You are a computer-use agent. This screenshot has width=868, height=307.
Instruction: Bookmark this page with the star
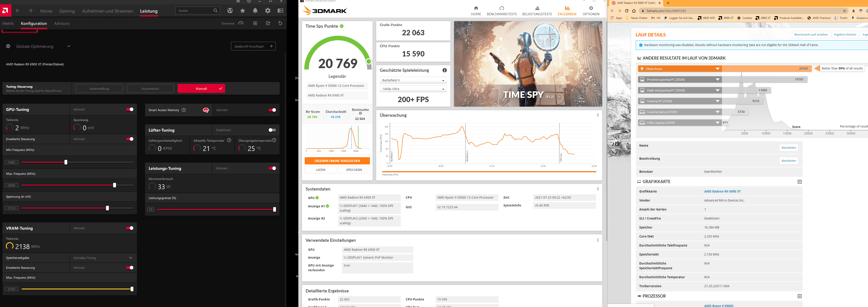tap(844, 11)
